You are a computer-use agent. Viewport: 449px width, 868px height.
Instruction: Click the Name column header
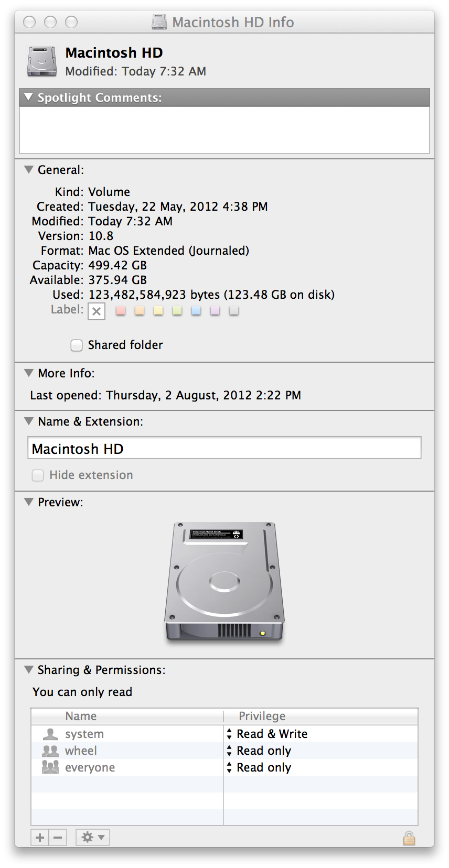[x=127, y=716]
